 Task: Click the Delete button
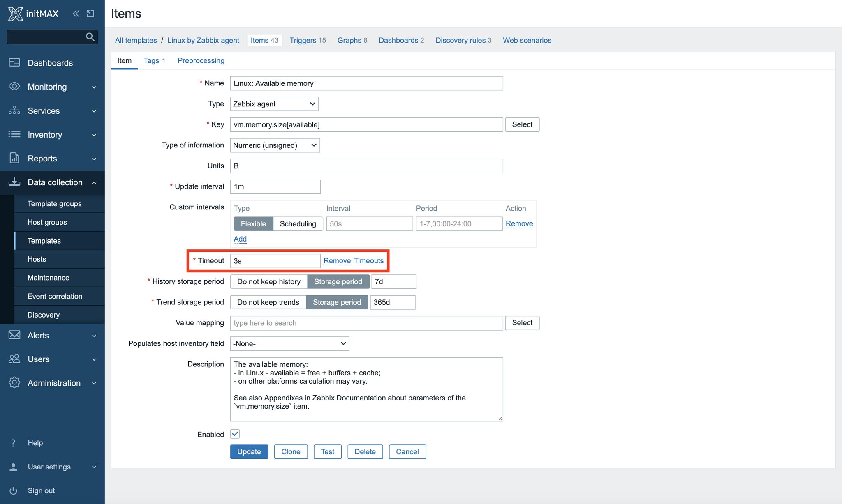(x=365, y=452)
